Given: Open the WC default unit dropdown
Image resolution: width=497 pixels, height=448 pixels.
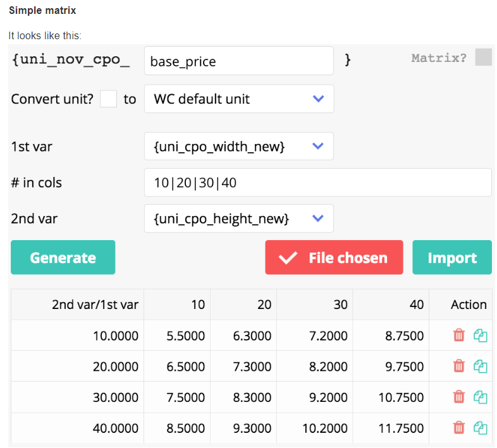Looking at the screenshot, I should coord(238,99).
